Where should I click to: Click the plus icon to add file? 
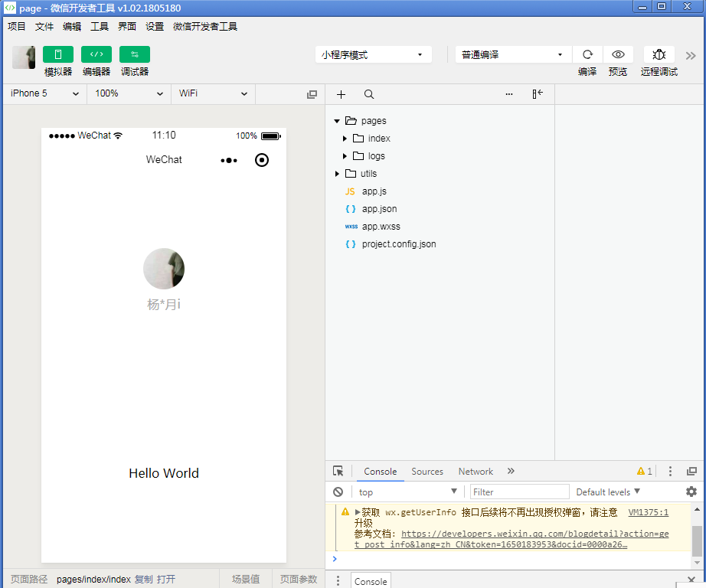click(x=342, y=94)
